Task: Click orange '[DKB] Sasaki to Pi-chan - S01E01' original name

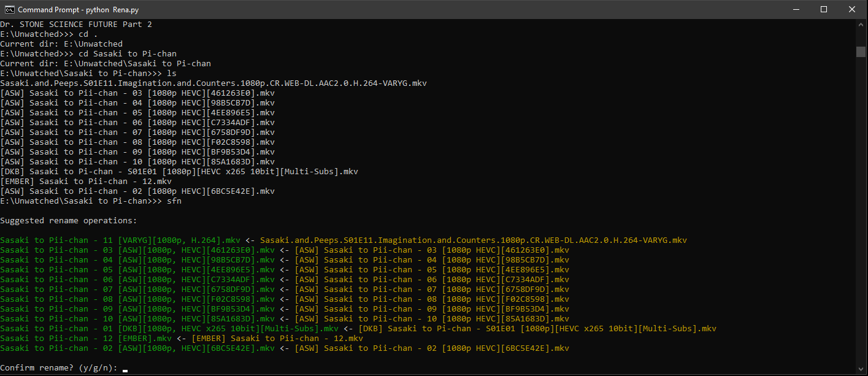Action: [x=537, y=329]
